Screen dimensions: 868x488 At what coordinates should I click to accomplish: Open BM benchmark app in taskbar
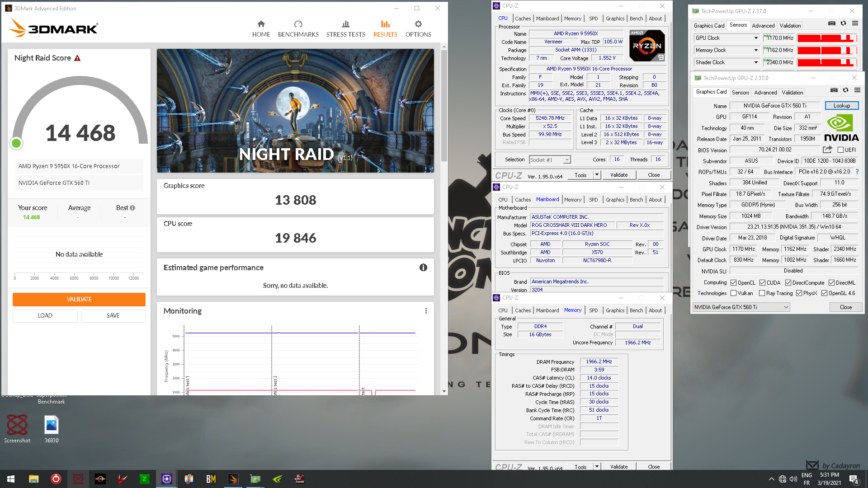[211, 479]
